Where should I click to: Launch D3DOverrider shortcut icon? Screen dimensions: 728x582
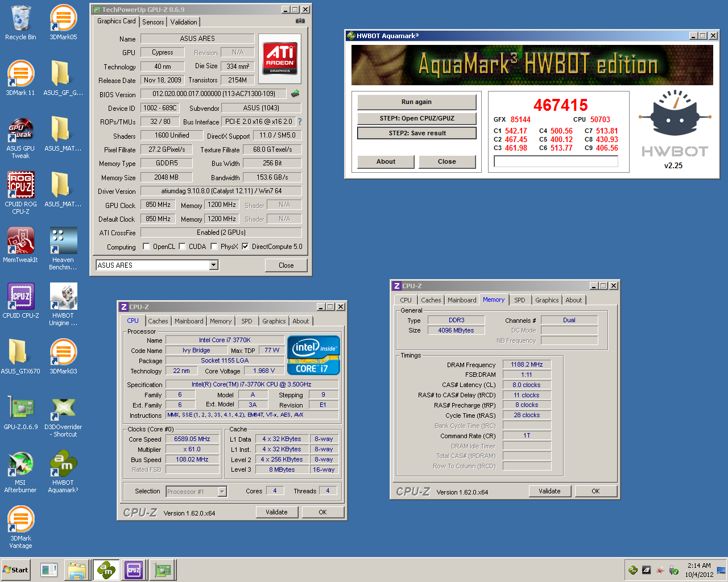point(63,415)
